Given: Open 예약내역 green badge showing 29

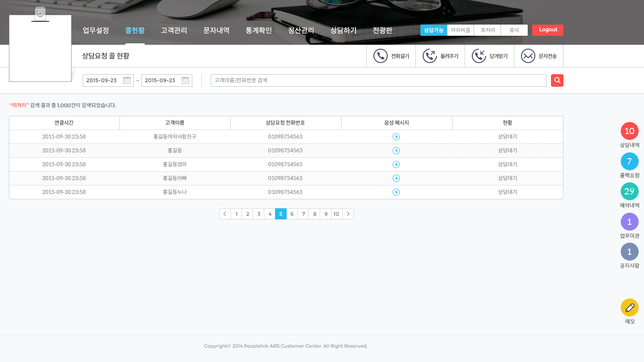Looking at the screenshot, I should (629, 191).
